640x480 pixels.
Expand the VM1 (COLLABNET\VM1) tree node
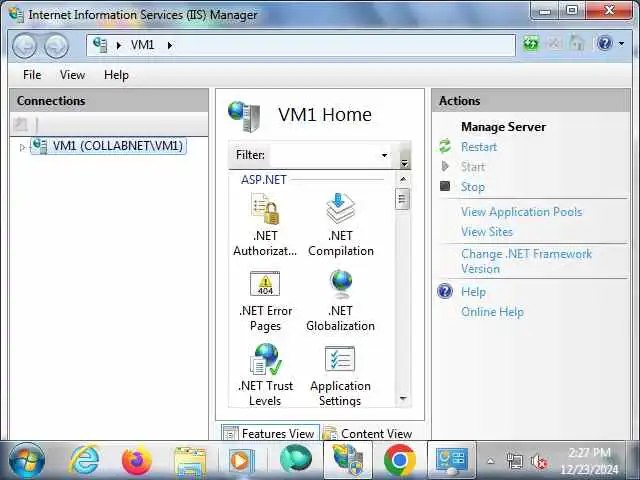point(22,147)
